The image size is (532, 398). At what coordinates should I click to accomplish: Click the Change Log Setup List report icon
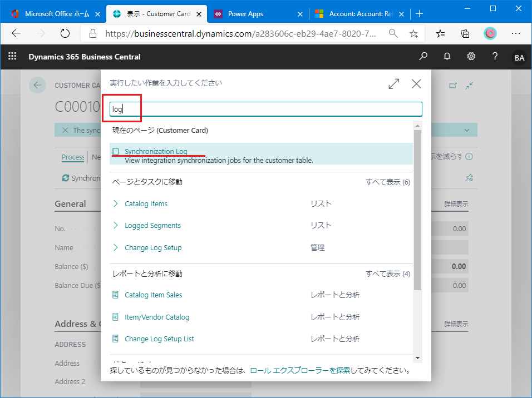[115, 339]
